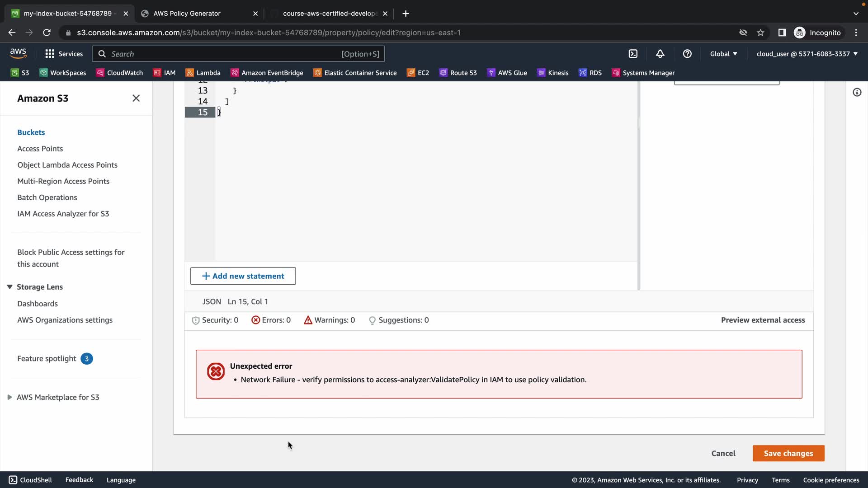The width and height of the screenshot is (868, 488).
Task: Open the notifications bell icon
Action: point(660,54)
